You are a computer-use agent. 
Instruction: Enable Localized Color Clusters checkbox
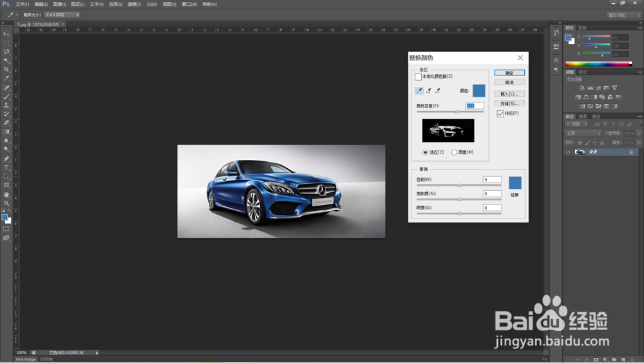point(418,77)
